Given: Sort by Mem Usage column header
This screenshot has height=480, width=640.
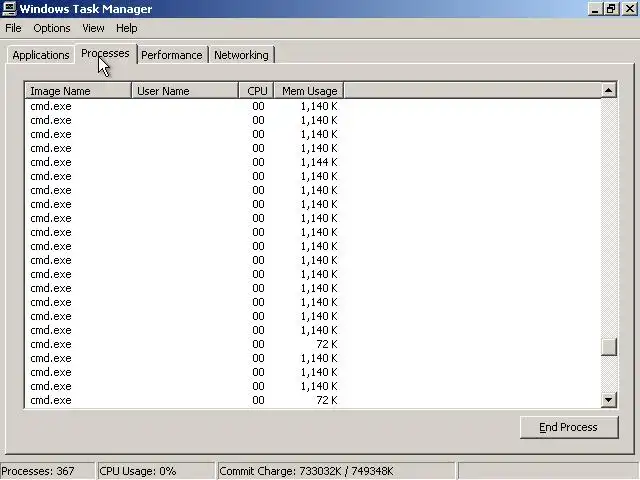Looking at the screenshot, I should (x=309, y=91).
